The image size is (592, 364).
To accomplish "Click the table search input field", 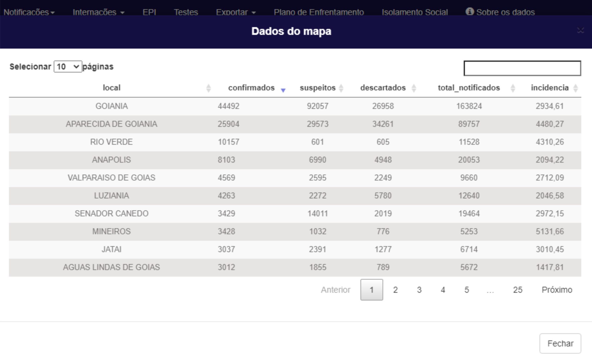I will click(x=522, y=68).
